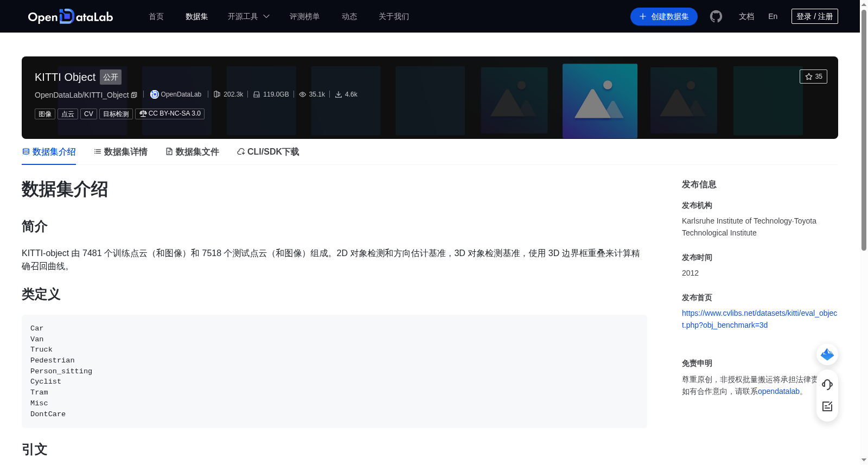Click the 创建数据集 button
The image size is (868, 465).
664,17
